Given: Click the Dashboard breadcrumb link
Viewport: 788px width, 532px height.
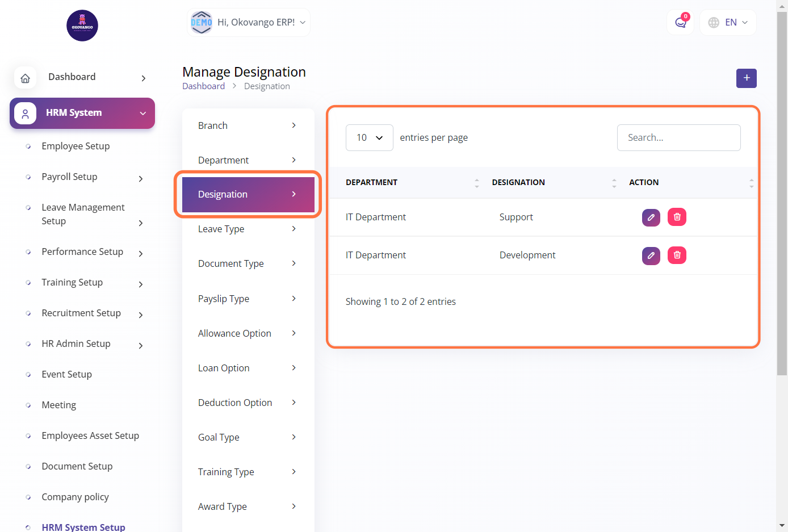Looking at the screenshot, I should (x=203, y=86).
